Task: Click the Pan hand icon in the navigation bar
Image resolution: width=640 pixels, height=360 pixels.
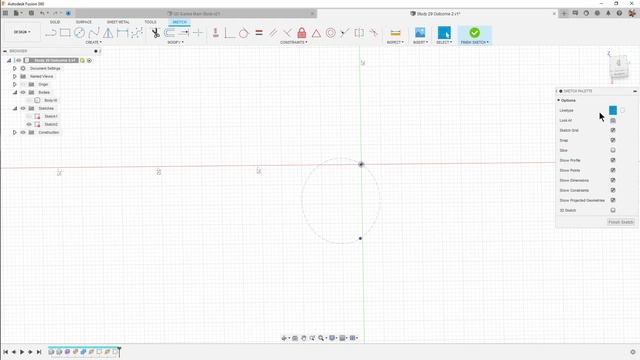Action: (304, 338)
